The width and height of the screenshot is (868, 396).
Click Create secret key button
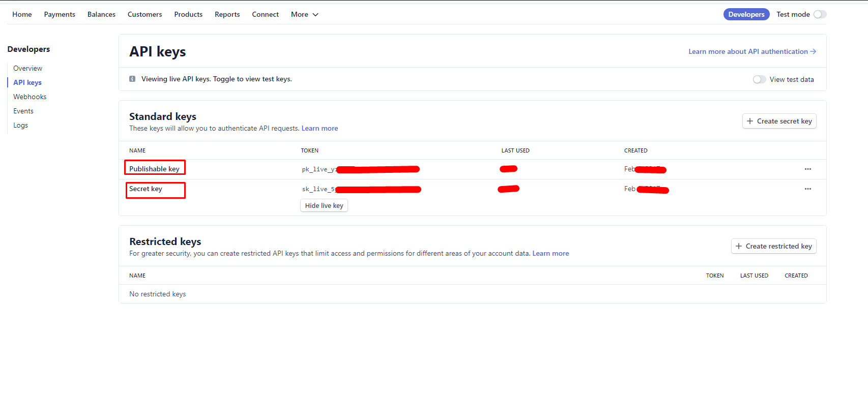(779, 121)
